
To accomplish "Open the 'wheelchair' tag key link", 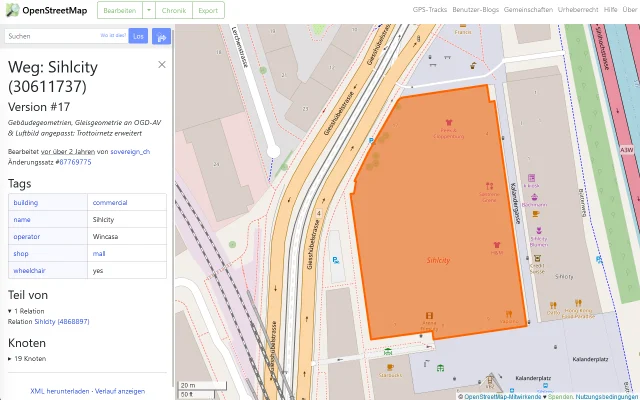I will 29,271.
